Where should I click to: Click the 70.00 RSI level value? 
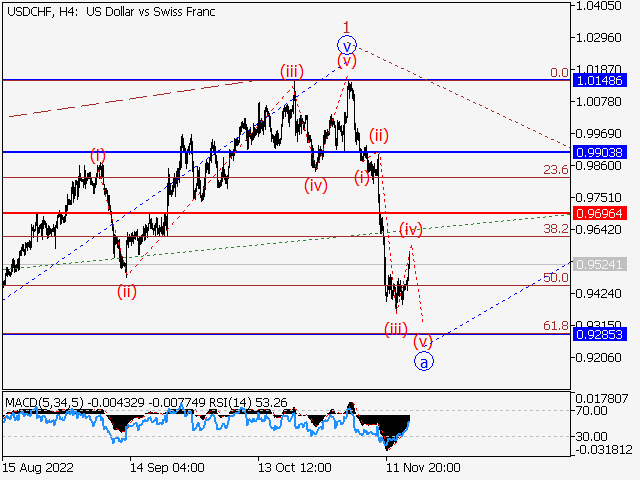(591, 411)
